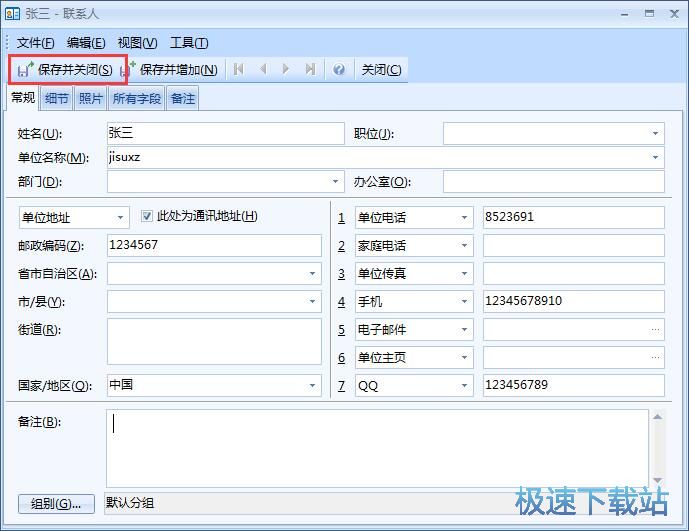Click the 姓名 field containing 张三
Image resolution: width=689 pixels, height=531 pixels.
[225, 133]
